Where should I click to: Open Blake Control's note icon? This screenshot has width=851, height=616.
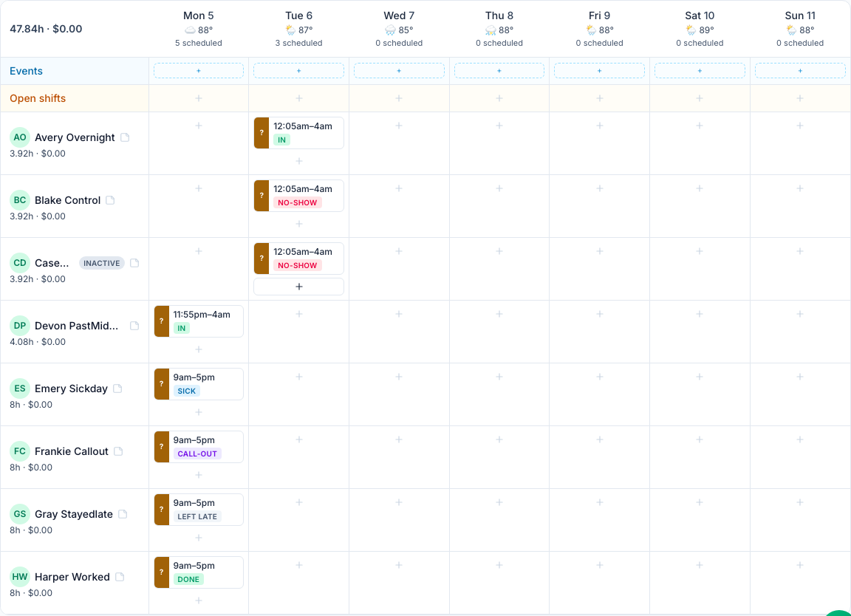[x=110, y=200]
